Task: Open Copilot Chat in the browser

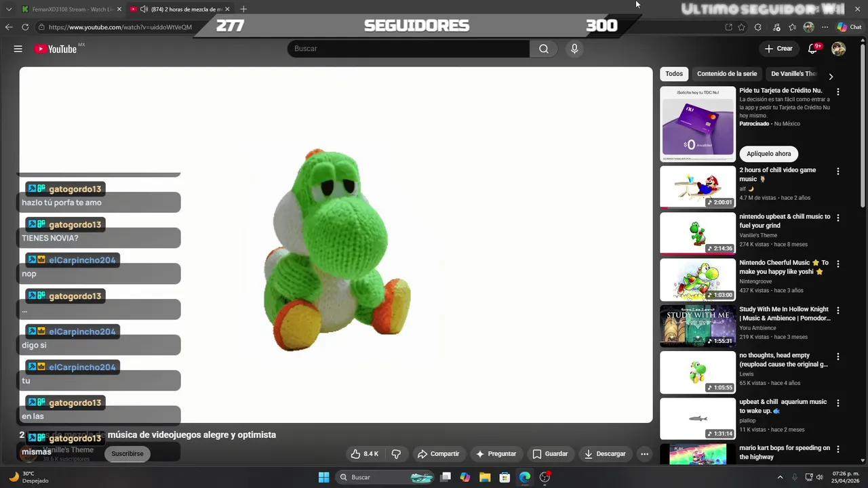Action: tap(849, 27)
